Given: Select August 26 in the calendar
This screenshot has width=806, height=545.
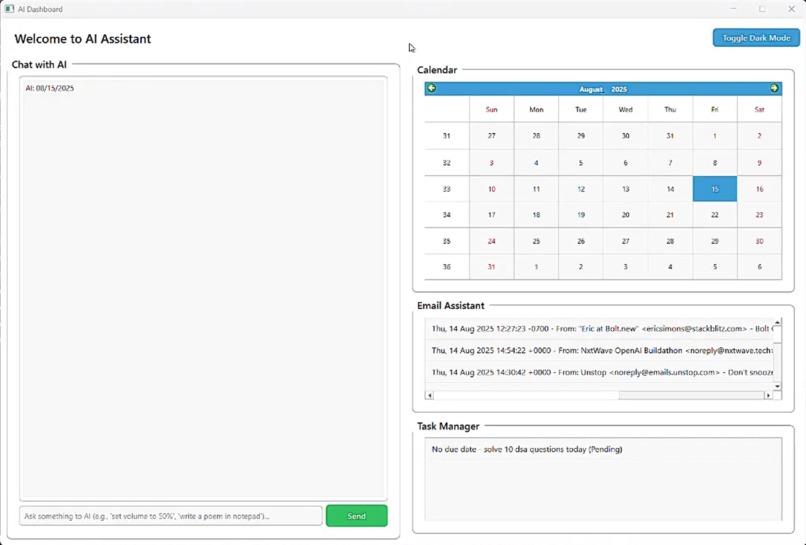Looking at the screenshot, I should [x=581, y=241].
